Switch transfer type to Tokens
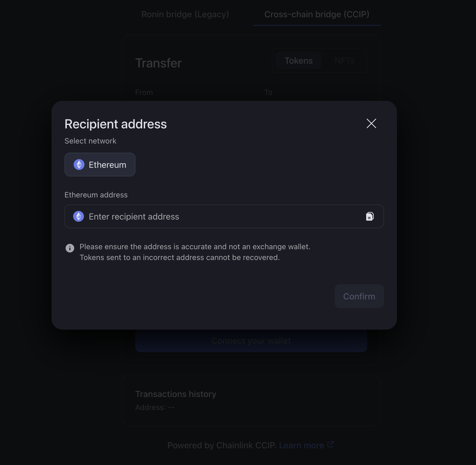476x465 pixels. (x=298, y=61)
